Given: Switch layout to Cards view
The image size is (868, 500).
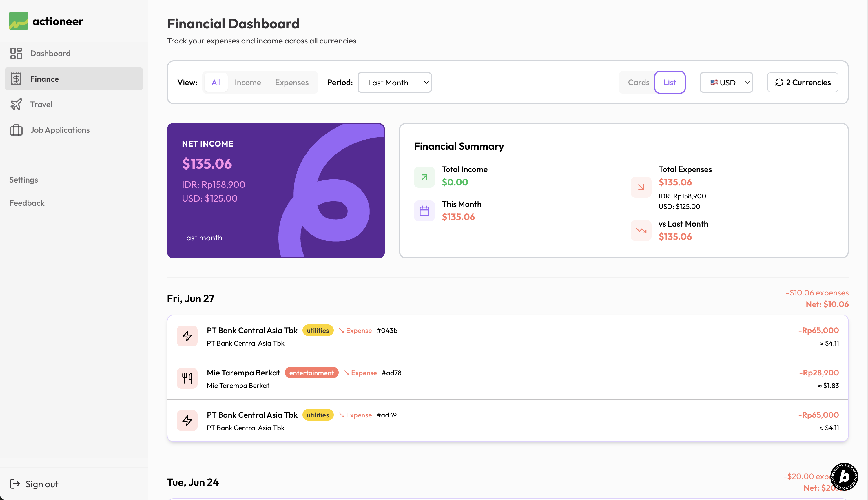Looking at the screenshot, I should (638, 83).
